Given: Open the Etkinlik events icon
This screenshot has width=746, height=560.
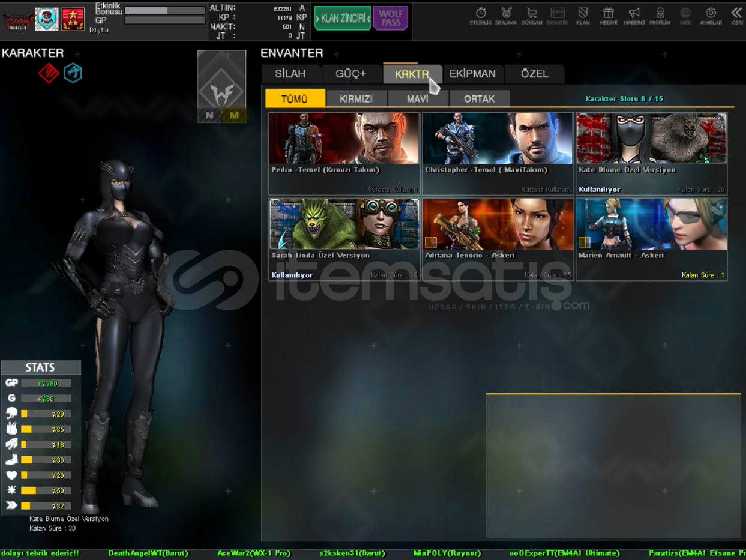Looking at the screenshot, I should pyautogui.click(x=481, y=16).
